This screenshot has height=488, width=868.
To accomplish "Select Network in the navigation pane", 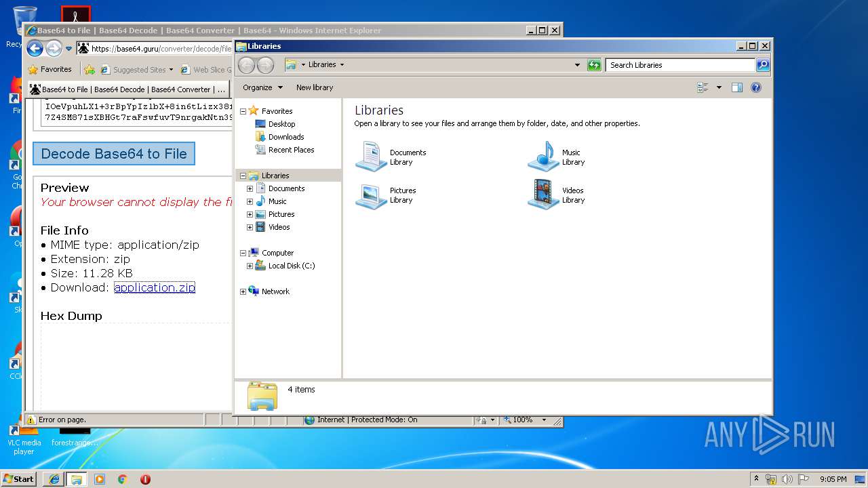I will point(275,291).
